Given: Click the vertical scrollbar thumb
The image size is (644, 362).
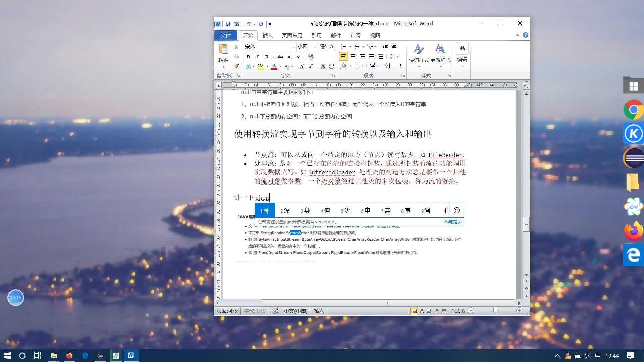Looking at the screenshot, I should [526, 224].
